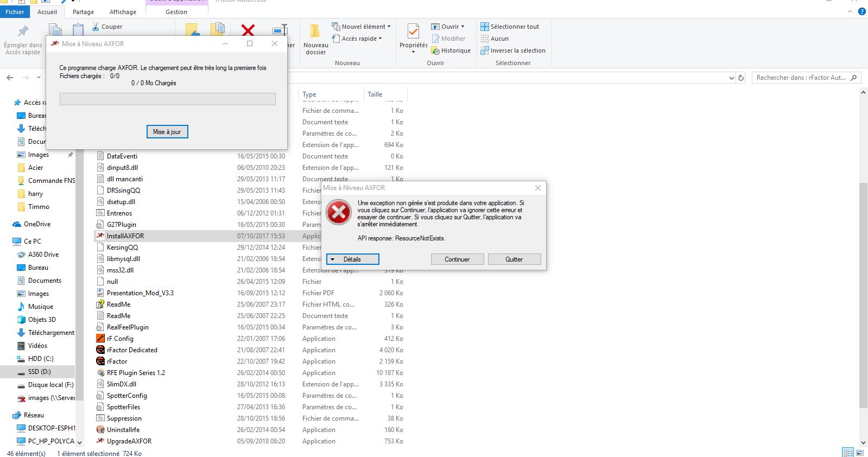
Task: Click Quitter in the error dialog
Action: (x=514, y=259)
